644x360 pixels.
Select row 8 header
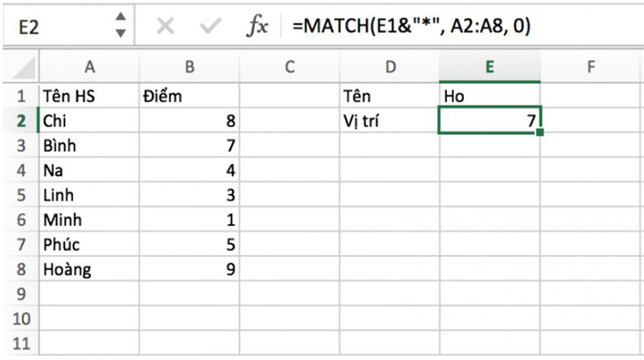[21, 269]
